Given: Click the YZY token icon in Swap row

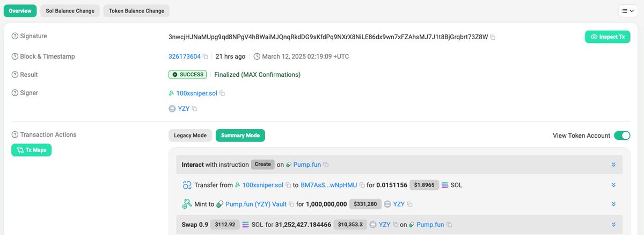Looking at the screenshot, I should (373, 224).
